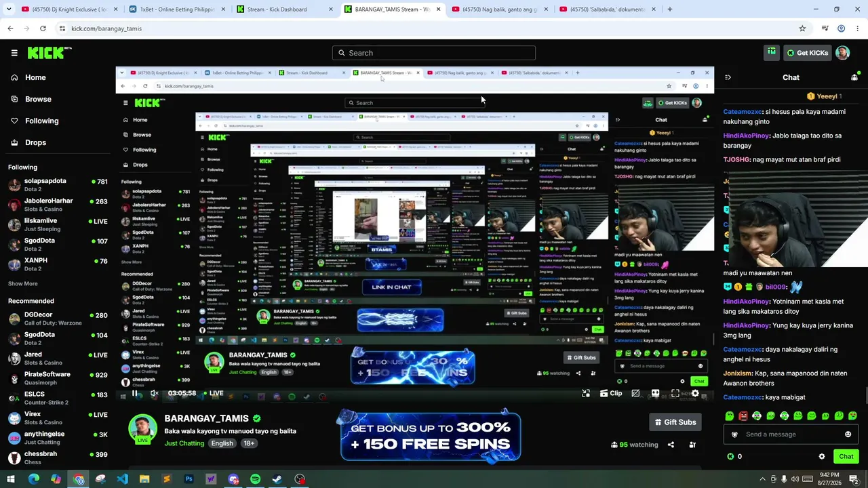Open Photoshop from the taskbar

click(x=189, y=479)
